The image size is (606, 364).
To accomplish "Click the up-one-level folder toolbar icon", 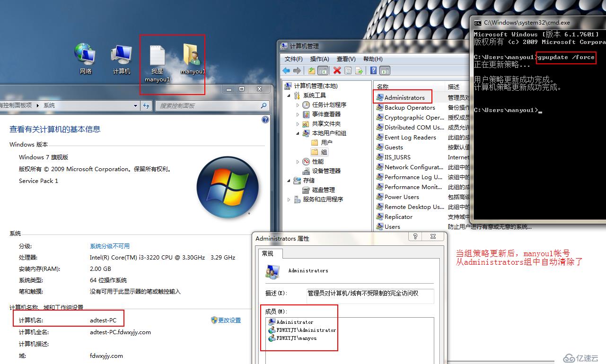I will 312,70.
